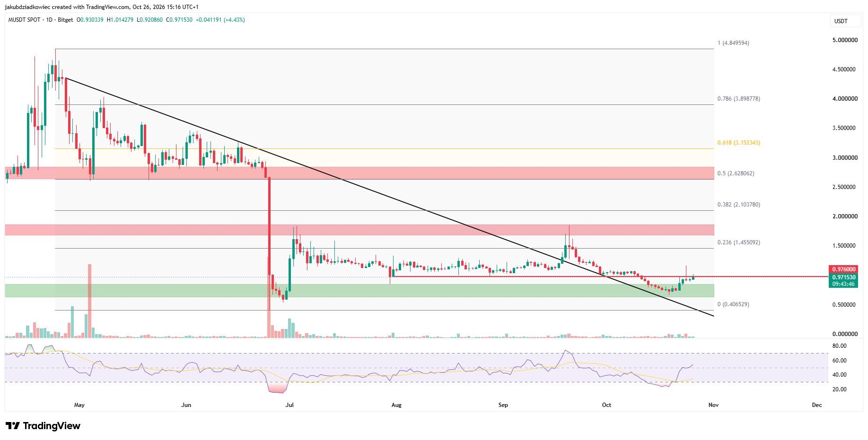Viewport: 868px width, 440px height.
Task: Click the high value H1.014279
Action: pyautogui.click(x=120, y=20)
